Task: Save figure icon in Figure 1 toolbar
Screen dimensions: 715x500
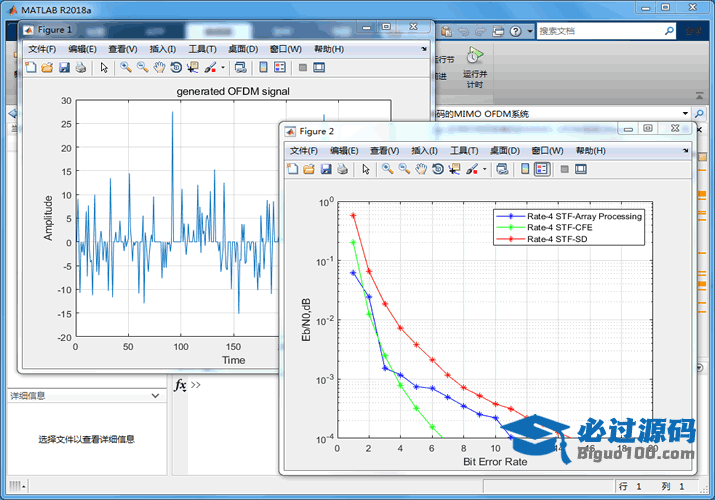Action: 64,68
